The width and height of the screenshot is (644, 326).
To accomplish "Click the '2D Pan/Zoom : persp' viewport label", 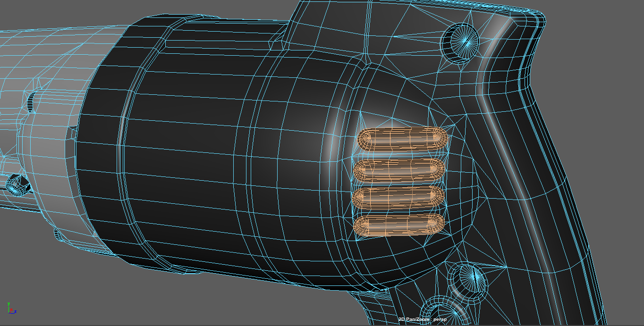I will click(423, 319).
